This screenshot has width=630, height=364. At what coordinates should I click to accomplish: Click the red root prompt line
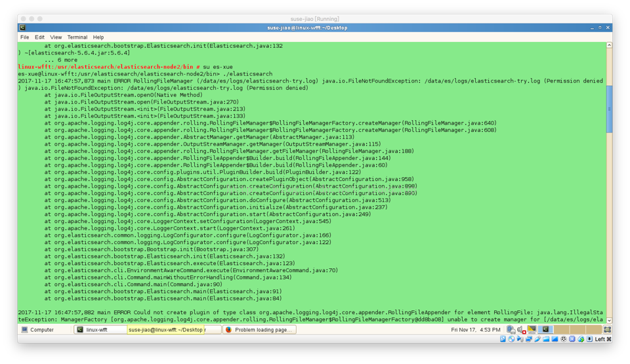point(109,67)
